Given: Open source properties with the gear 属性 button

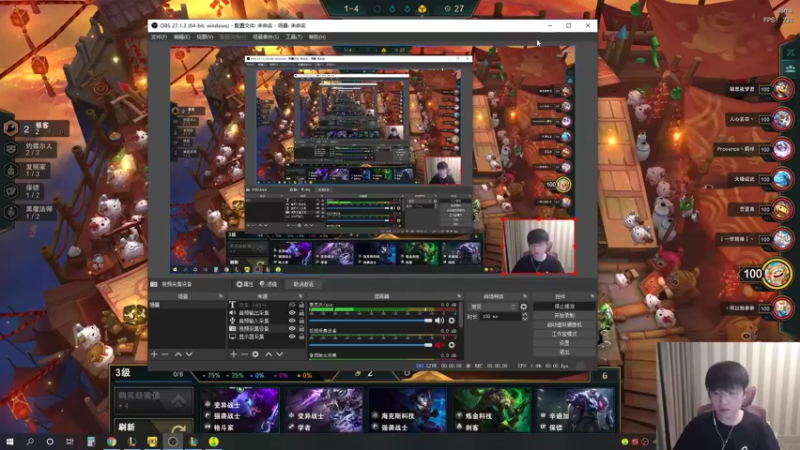Looking at the screenshot, I should [x=245, y=284].
